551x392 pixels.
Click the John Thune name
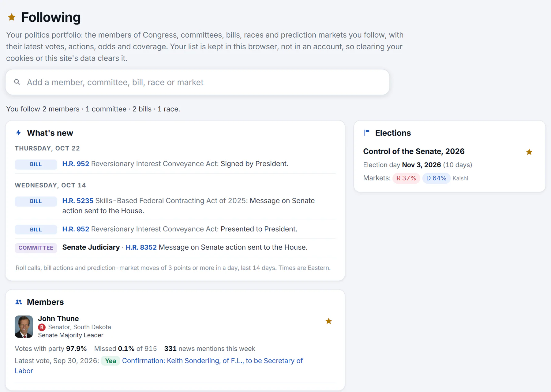pos(58,319)
